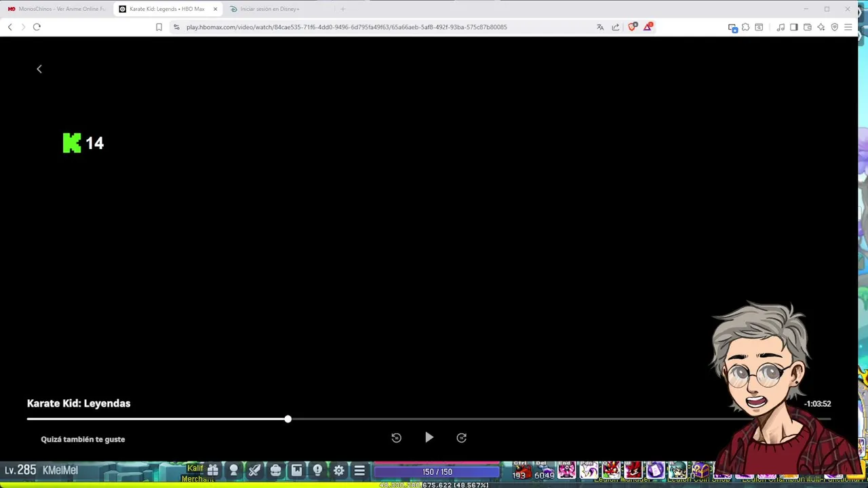Open the lightbulb icon in game bar
This screenshot has width=868, height=488.
tap(318, 470)
